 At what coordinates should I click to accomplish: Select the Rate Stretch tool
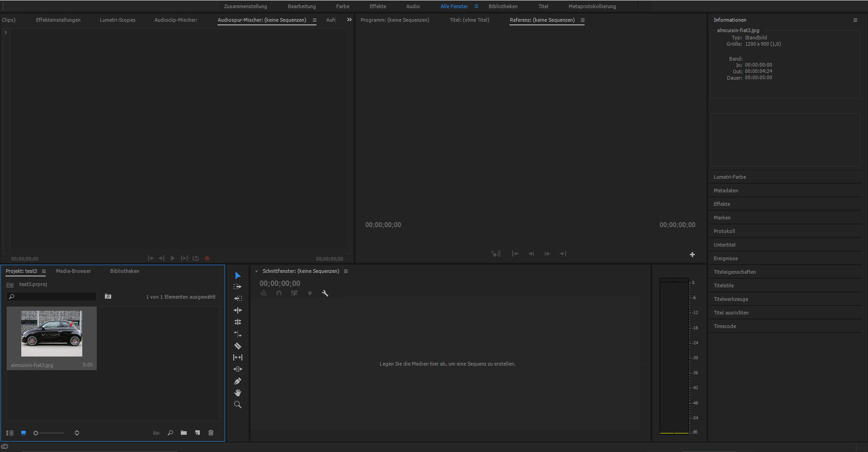point(238,334)
